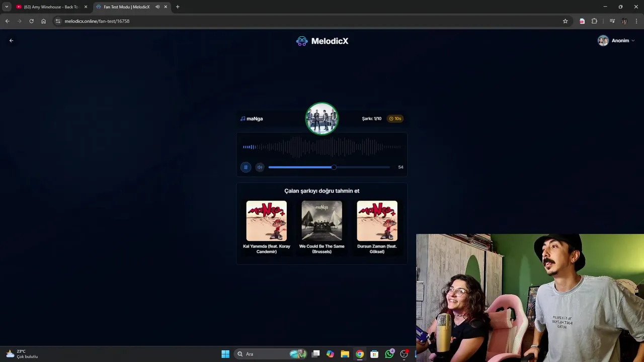Open the Chrome three-dot menu

tap(637, 21)
